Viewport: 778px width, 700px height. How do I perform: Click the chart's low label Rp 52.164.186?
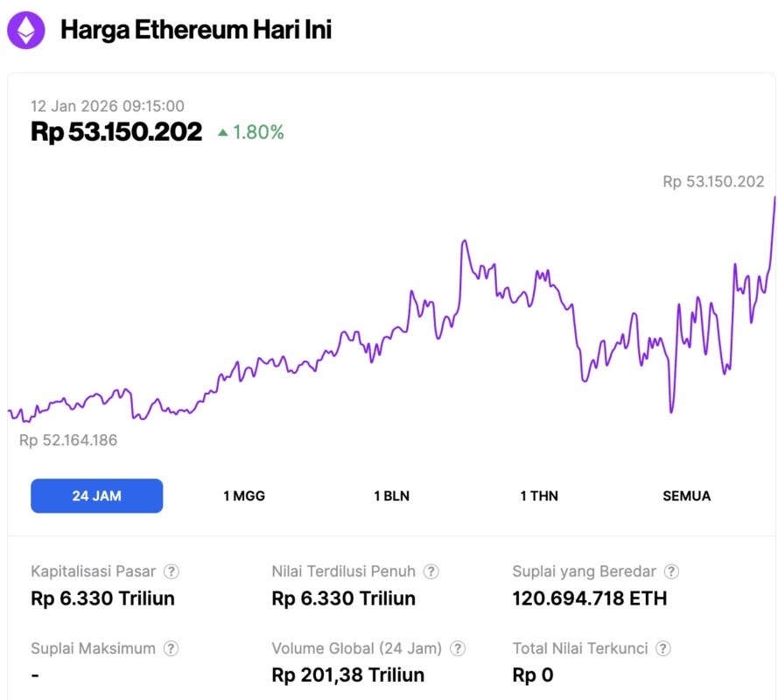click(x=68, y=440)
